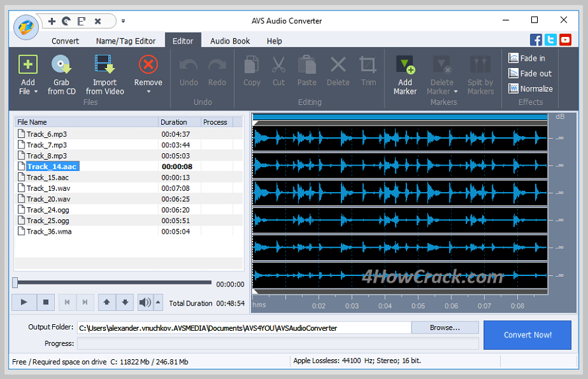588x379 pixels.
Task: Click the Convert Now! button
Action: [527, 335]
